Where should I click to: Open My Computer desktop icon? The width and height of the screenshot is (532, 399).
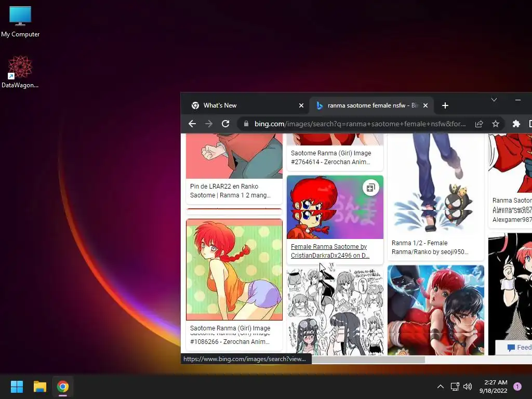(x=20, y=22)
